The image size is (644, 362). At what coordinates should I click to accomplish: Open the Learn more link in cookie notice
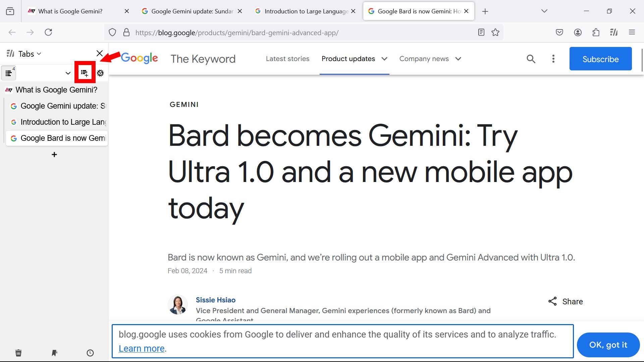[141, 348]
